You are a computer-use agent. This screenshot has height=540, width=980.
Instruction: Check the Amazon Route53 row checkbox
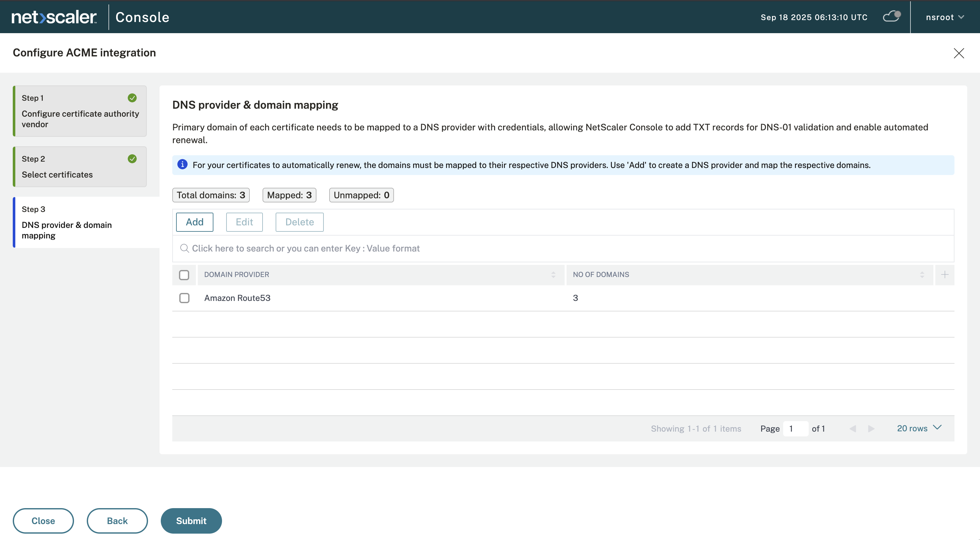[x=184, y=298]
